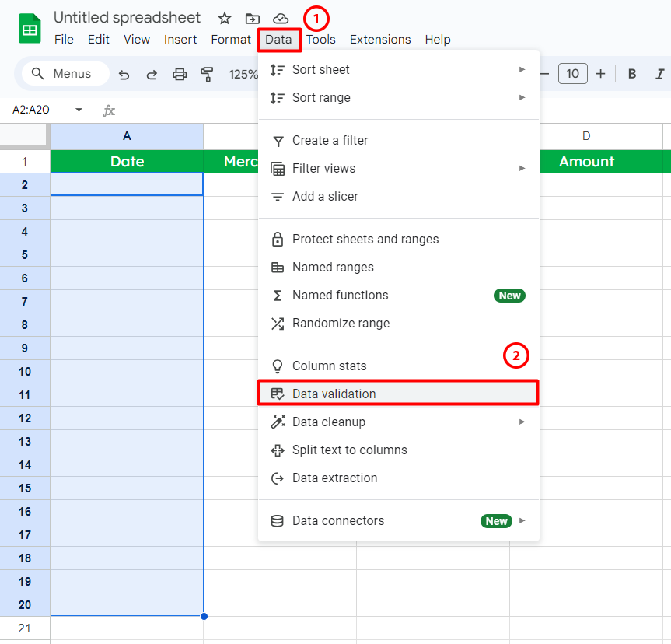
Task: Click the Undo arrow in toolbar
Action: (124, 75)
